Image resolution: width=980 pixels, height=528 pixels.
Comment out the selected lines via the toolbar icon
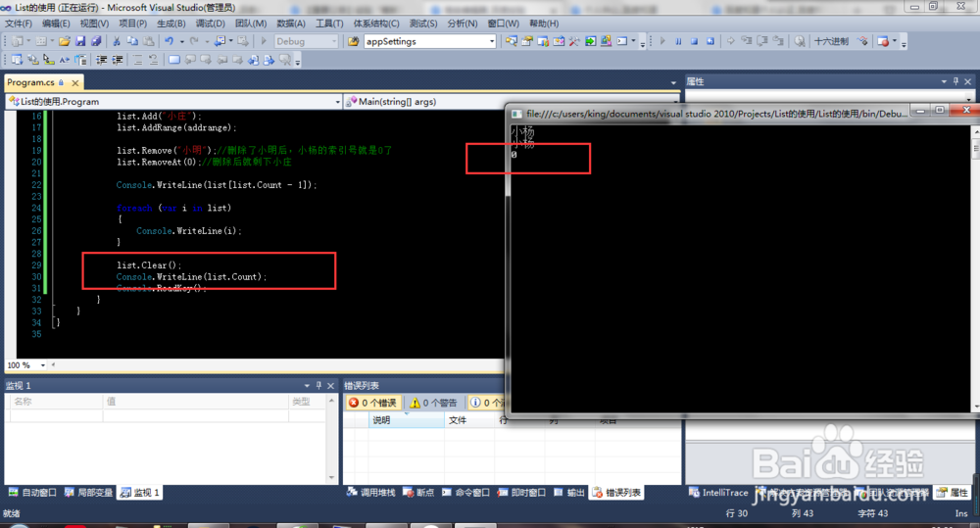[x=137, y=60]
